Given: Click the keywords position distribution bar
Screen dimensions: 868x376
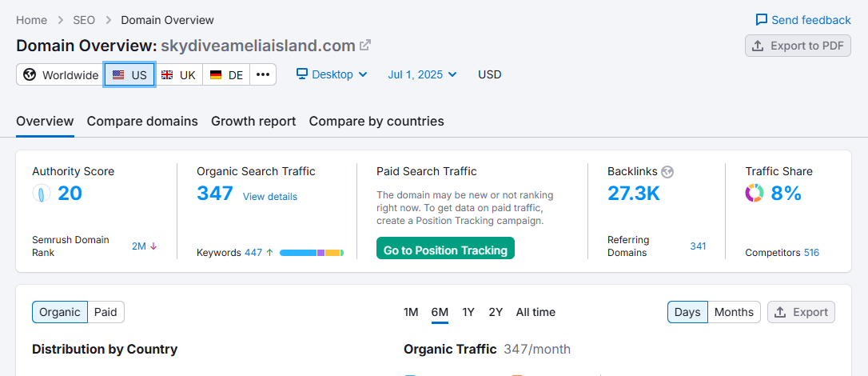Looking at the screenshot, I should [x=312, y=253].
